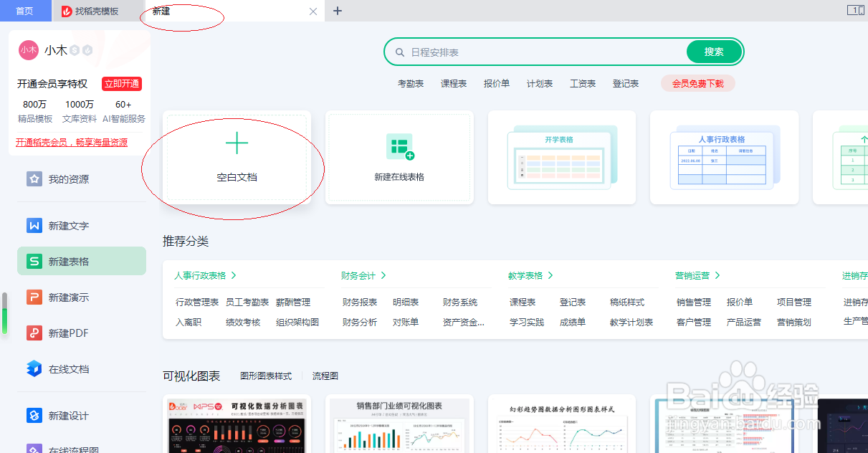This screenshot has height=453, width=868.
Task: Open 我的资源 in the sidebar
Action: pos(82,179)
